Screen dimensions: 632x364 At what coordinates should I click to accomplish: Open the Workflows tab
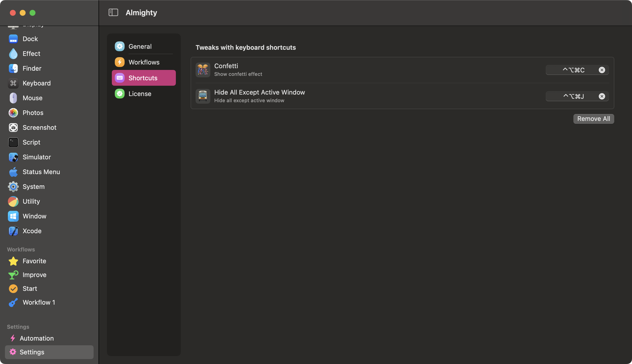click(x=144, y=62)
